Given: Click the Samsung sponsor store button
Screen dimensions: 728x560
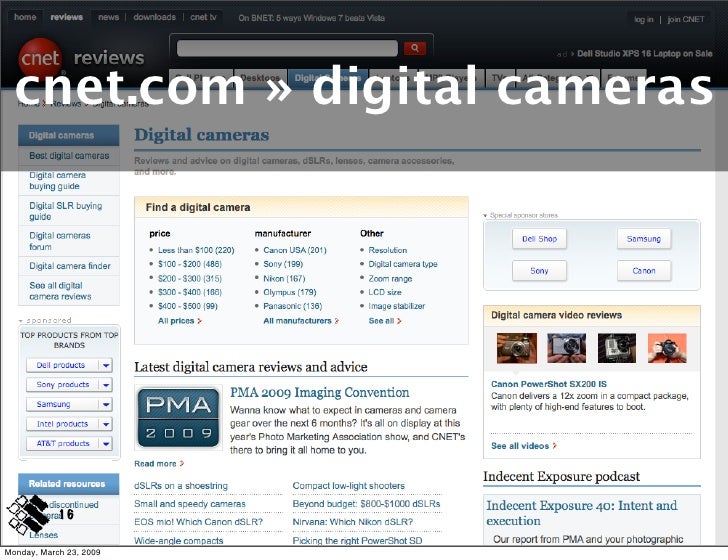Looking at the screenshot, I should 644,239.
